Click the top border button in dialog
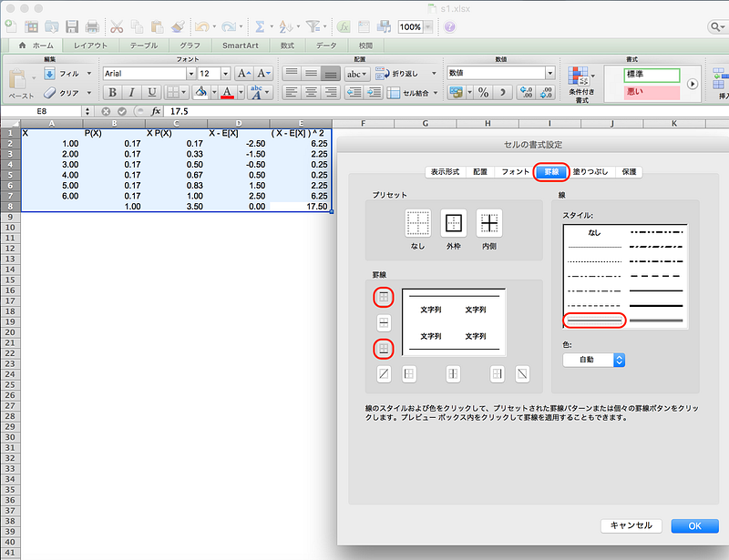 pyautogui.click(x=384, y=297)
